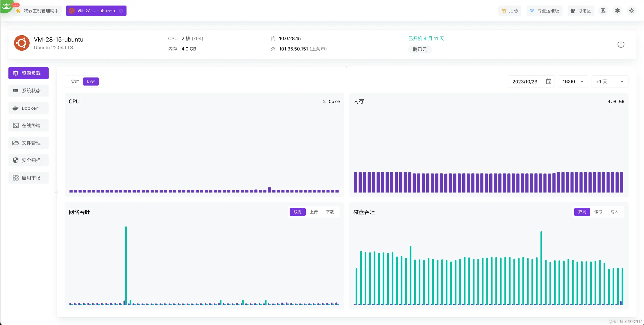The height and width of the screenshot is (325, 644).
Task: Select 写入 in disk throughput
Action: pos(614,212)
